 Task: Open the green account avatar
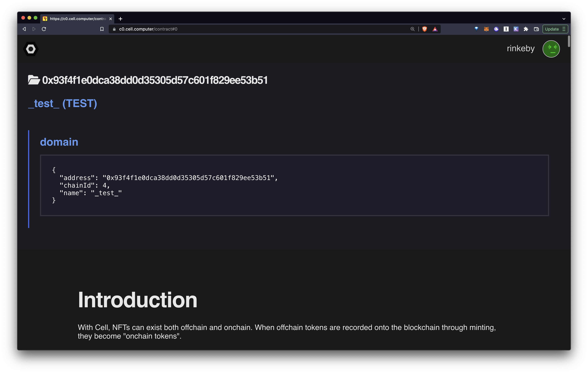tap(551, 49)
